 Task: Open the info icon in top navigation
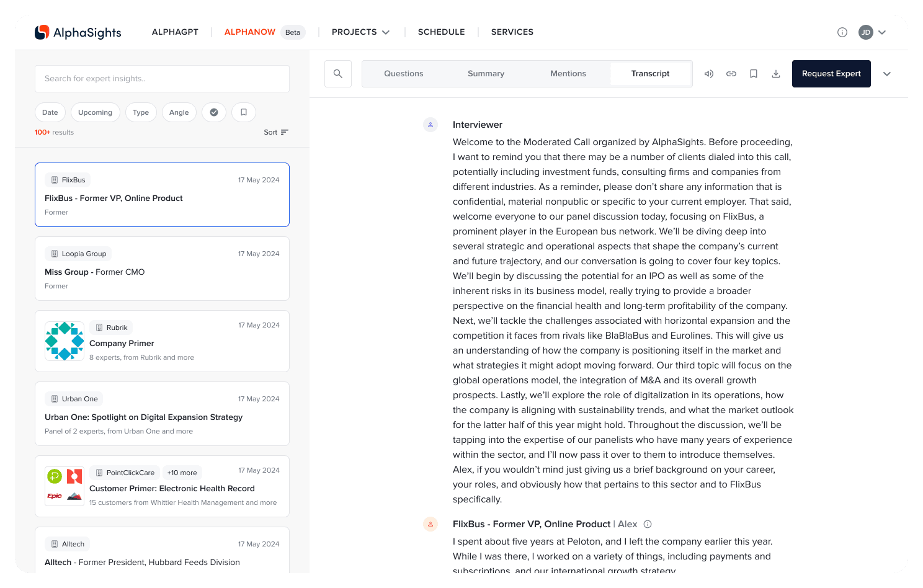[x=842, y=32]
